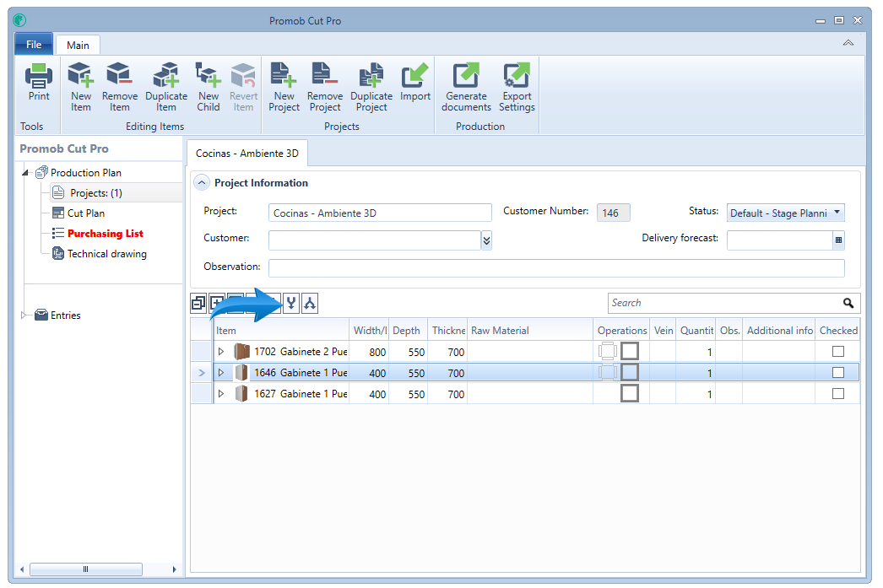Sort by the Item column header
883x588 pixels.
coord(281,331)
